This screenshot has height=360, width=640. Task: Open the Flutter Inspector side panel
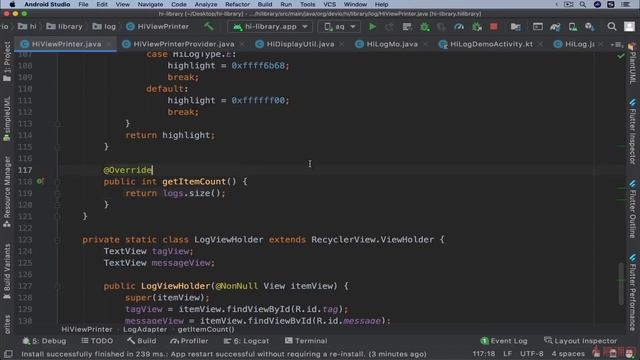tap(632, 131)
